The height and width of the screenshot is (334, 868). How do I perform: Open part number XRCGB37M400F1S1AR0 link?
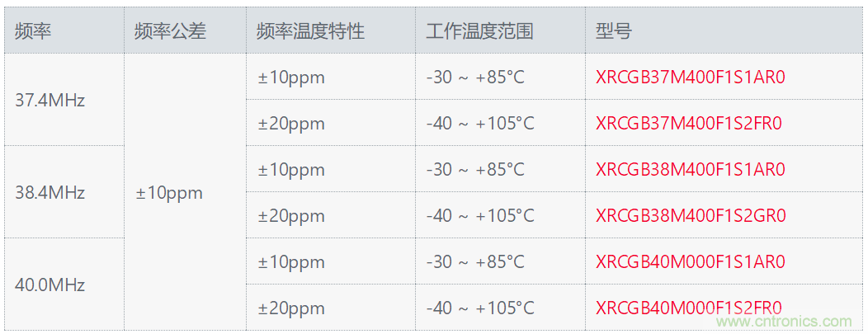[x=691, y=77]
